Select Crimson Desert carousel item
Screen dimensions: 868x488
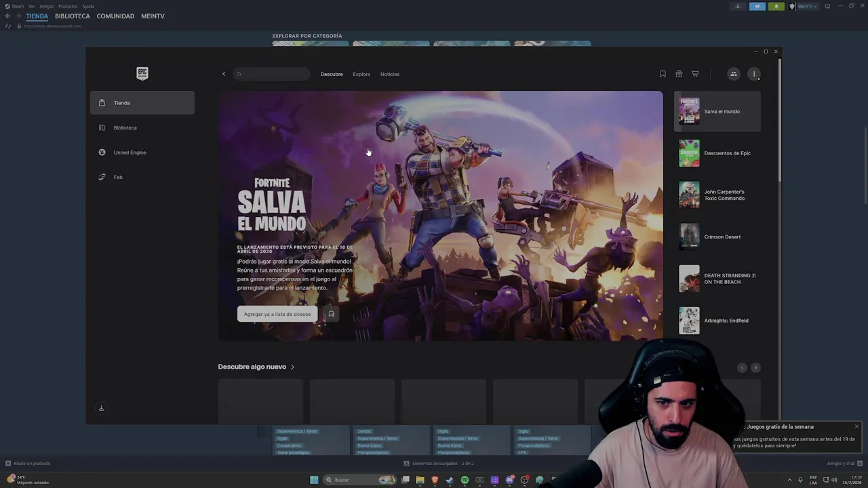(717, 237)
